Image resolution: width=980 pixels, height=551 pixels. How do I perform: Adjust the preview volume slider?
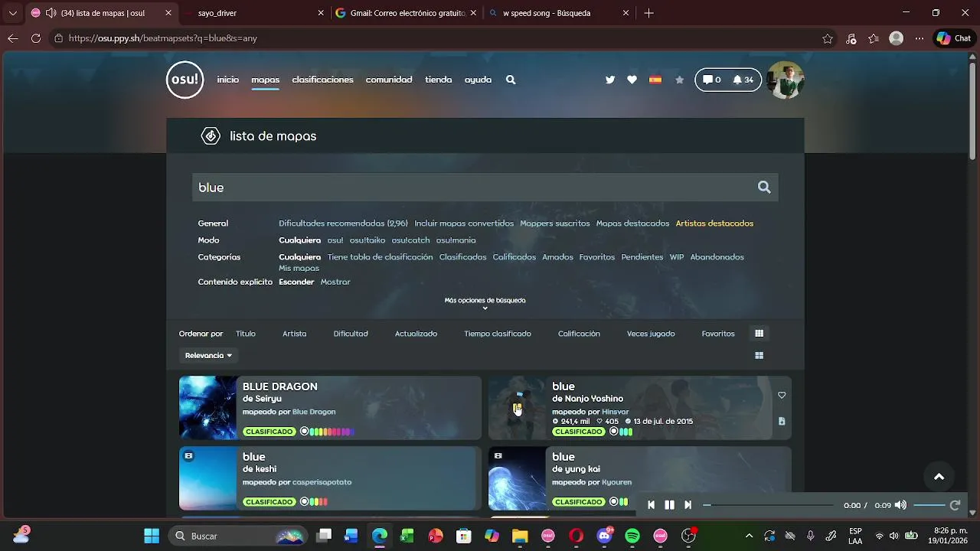tap(929, 505)
